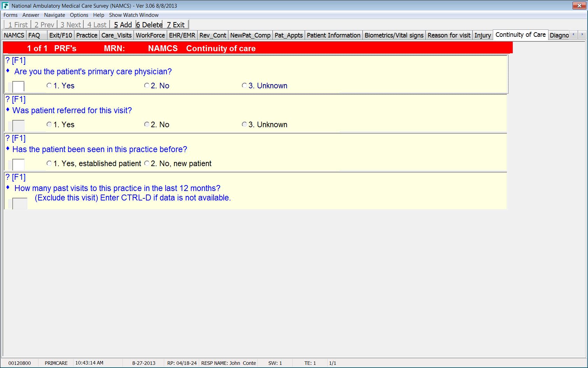Switch to the Rev_Cont tab

tap(213, 35)
